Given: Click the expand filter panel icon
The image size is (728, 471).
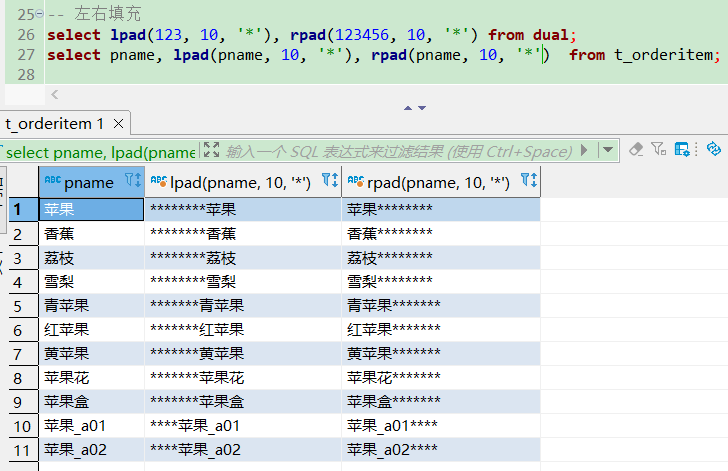Looking at the screenshot, I should point(211,150).
